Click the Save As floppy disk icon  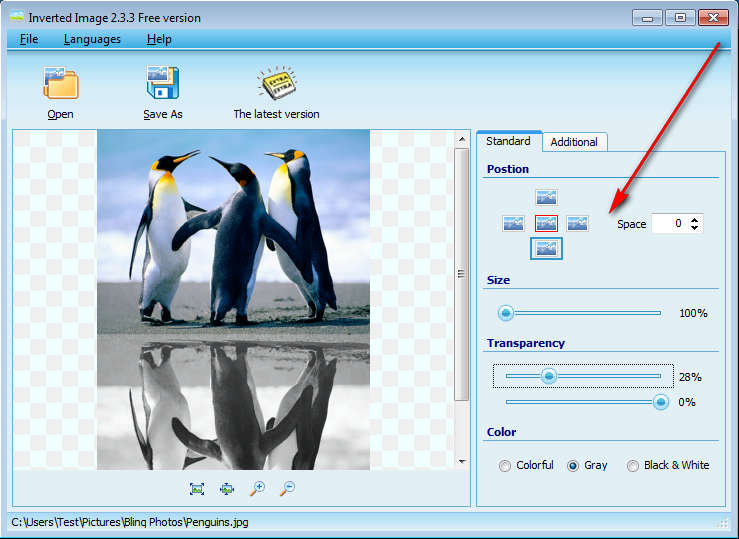pyautogui.click(x=162, y=83)
